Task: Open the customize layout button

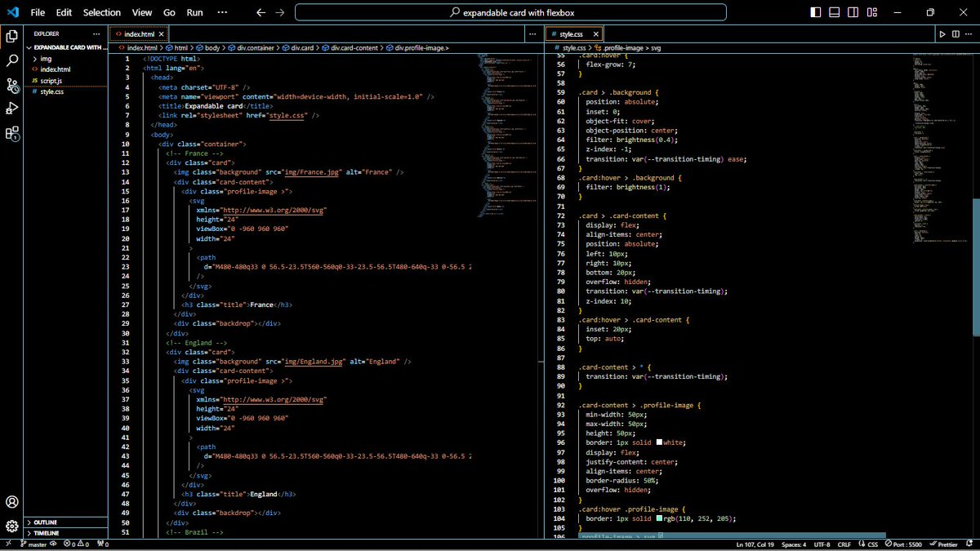Action: point(871,12)
